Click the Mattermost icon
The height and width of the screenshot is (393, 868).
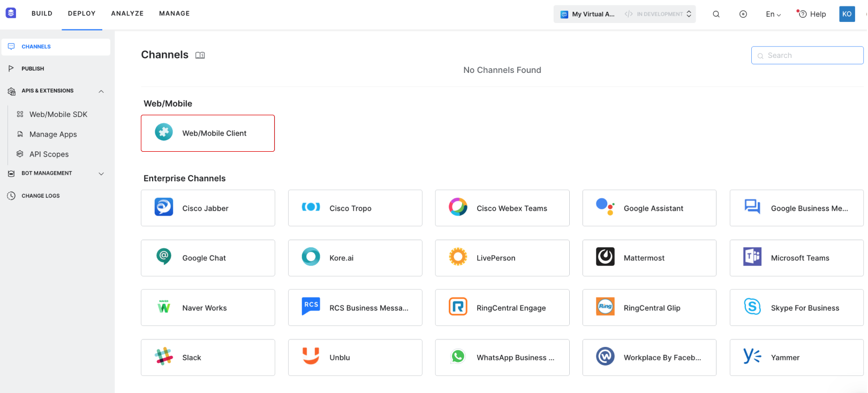click(605, 257)
